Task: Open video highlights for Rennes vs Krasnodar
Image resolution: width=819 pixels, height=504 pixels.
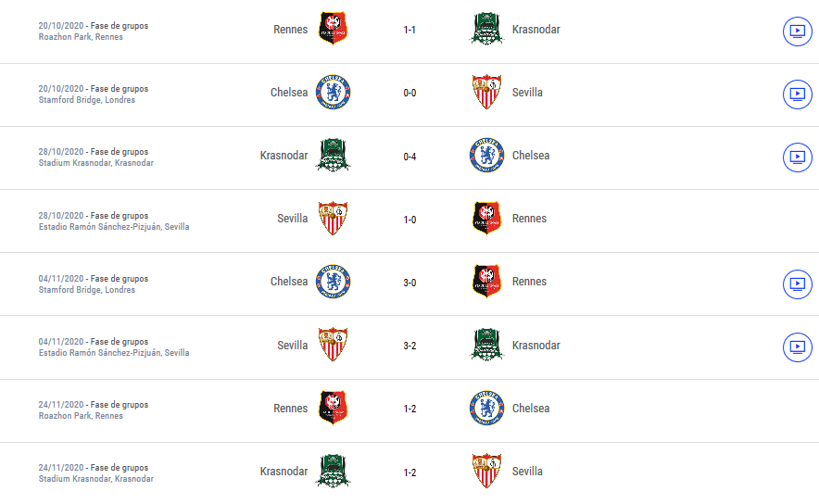Action: pyautogui.click(x=797, y=31)
